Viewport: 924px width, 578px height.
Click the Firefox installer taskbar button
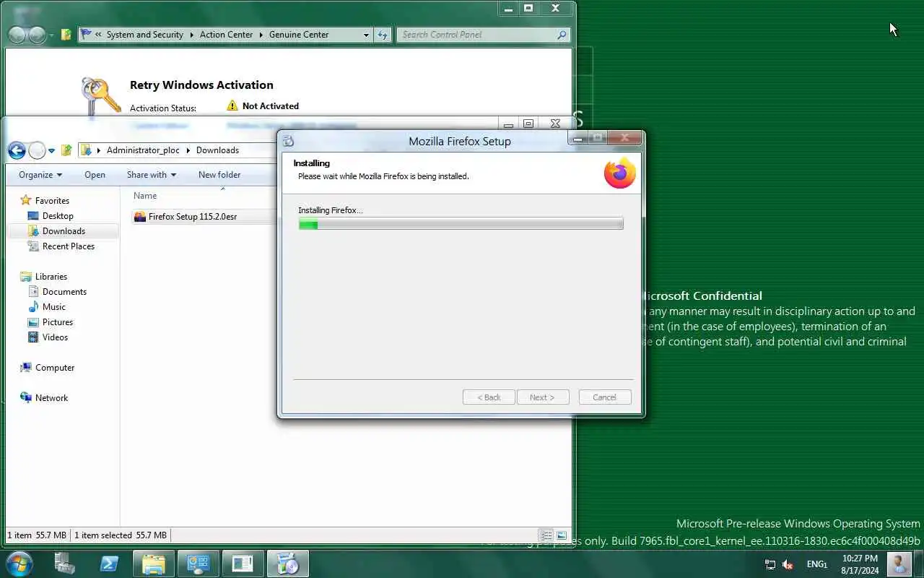[288, 564]
